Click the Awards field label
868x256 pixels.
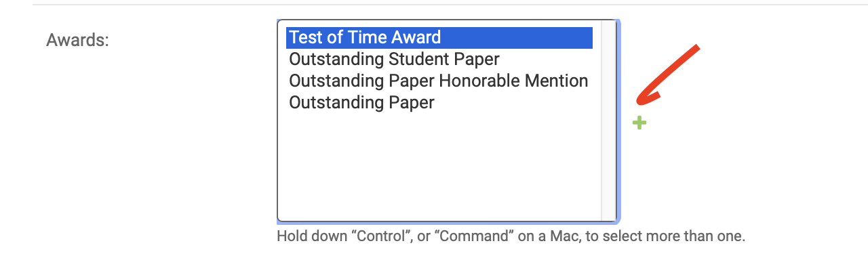pyautogui.click(x=77, y=40)
